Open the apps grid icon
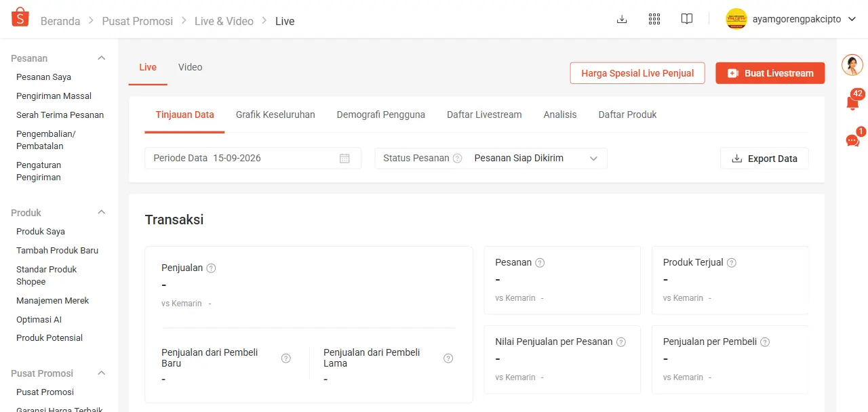The width and height of the screenshot is (868, 412). 654,19
